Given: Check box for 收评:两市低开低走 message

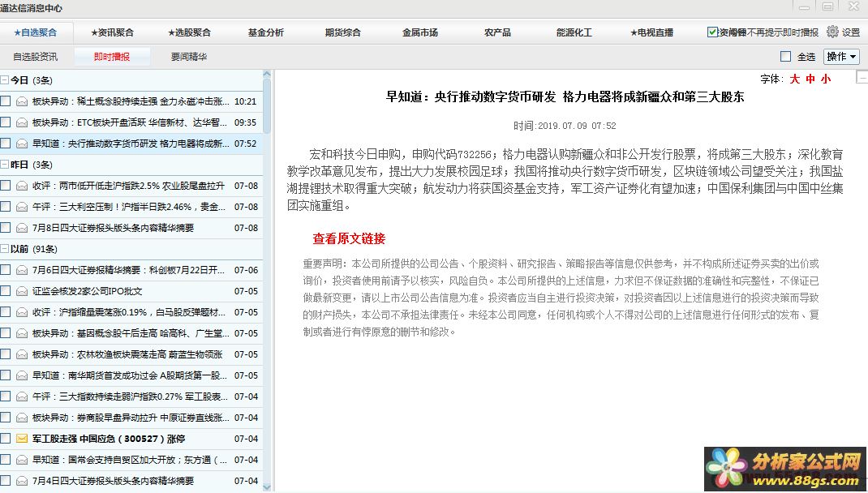Looking at the screenshot, I should [x=6, y=186].
